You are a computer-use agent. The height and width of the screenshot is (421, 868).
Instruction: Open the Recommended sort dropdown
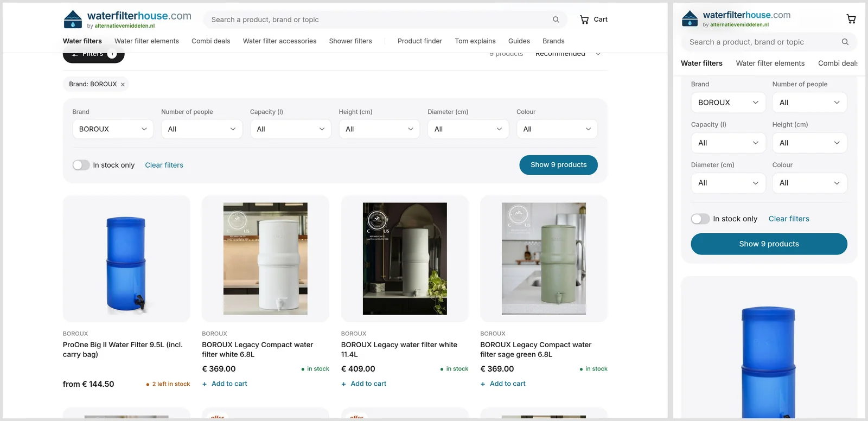568,54
